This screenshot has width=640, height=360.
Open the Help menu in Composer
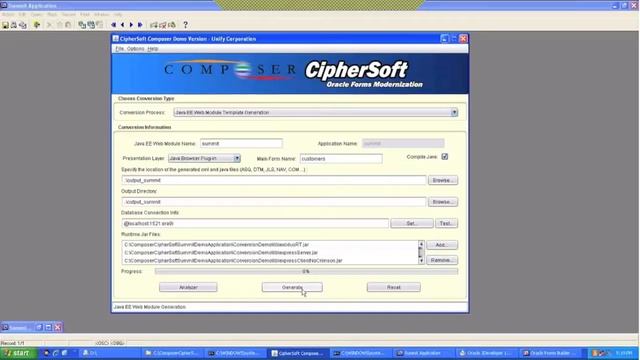click(153, 49)
